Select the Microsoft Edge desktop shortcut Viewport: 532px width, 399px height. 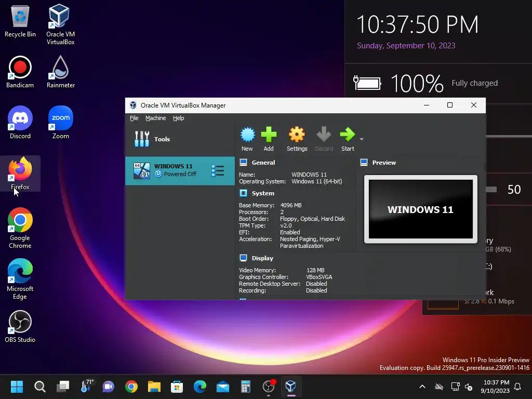pos(20,279)
